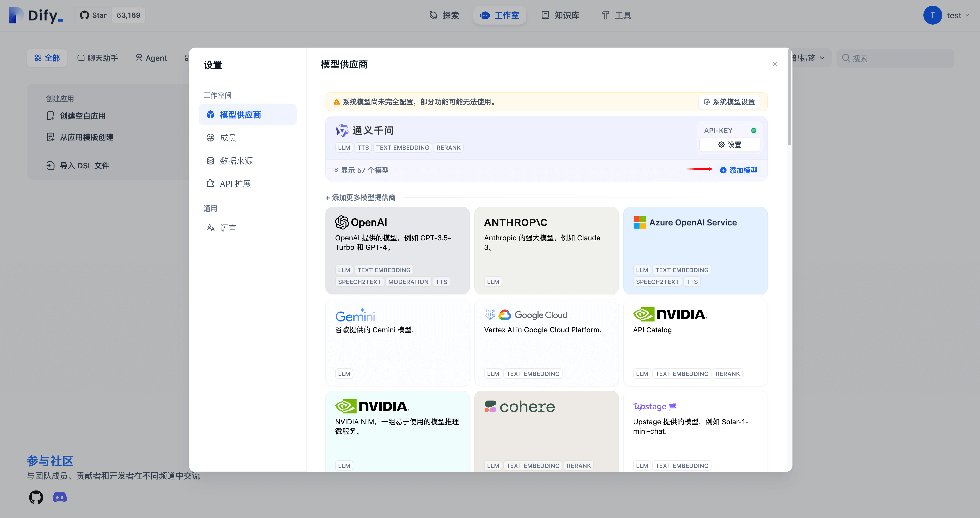Click the T user avatar
This screenshot has width=980, height=518.
click(932, 15)
